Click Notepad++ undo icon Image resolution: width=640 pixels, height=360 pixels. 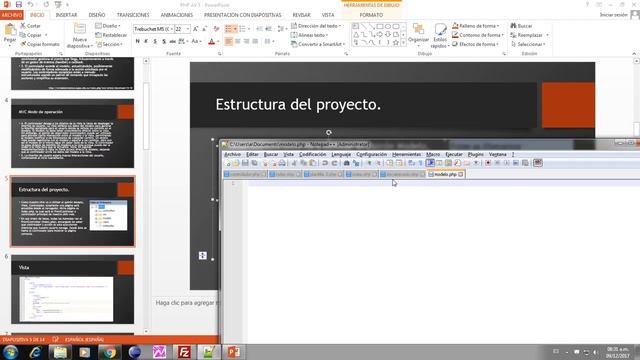(325, 163)
